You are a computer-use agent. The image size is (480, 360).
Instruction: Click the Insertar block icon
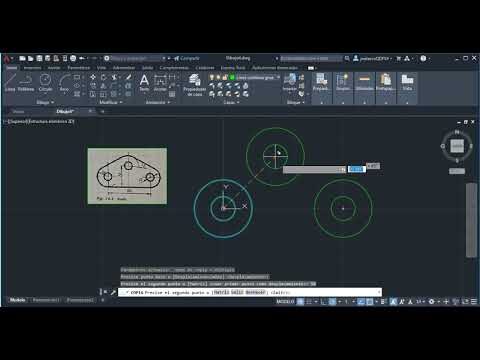(290, 82)
